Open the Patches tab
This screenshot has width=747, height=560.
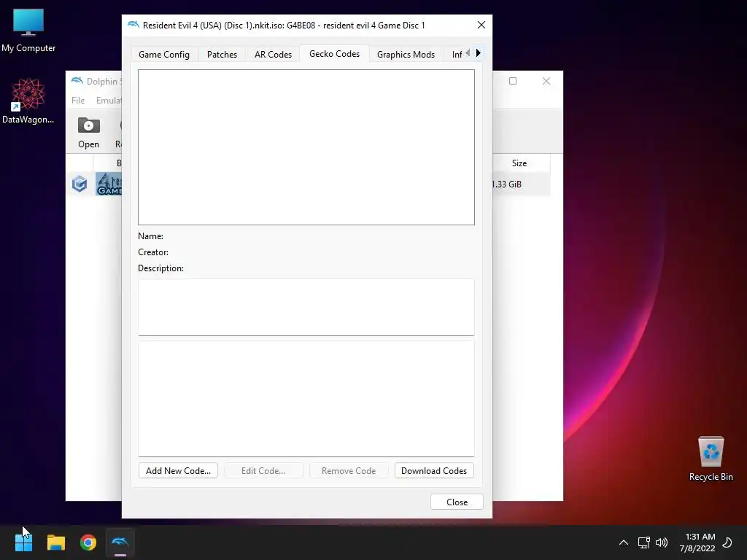click(x=222, y=54)
